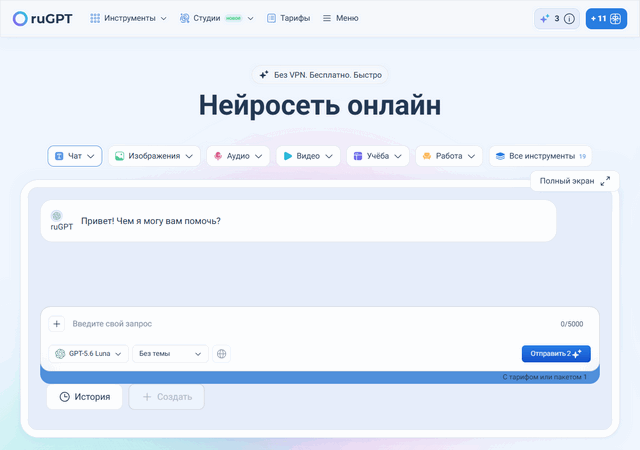The image size is (640, 450).
Task: Click the Полный экран button
Action: click(x=575, y=181)
